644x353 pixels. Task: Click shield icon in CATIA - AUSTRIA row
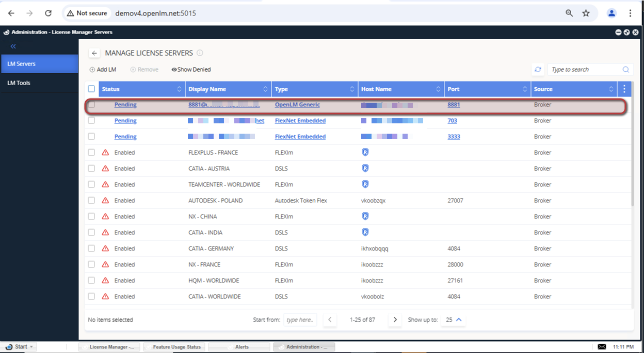(365, 169)
